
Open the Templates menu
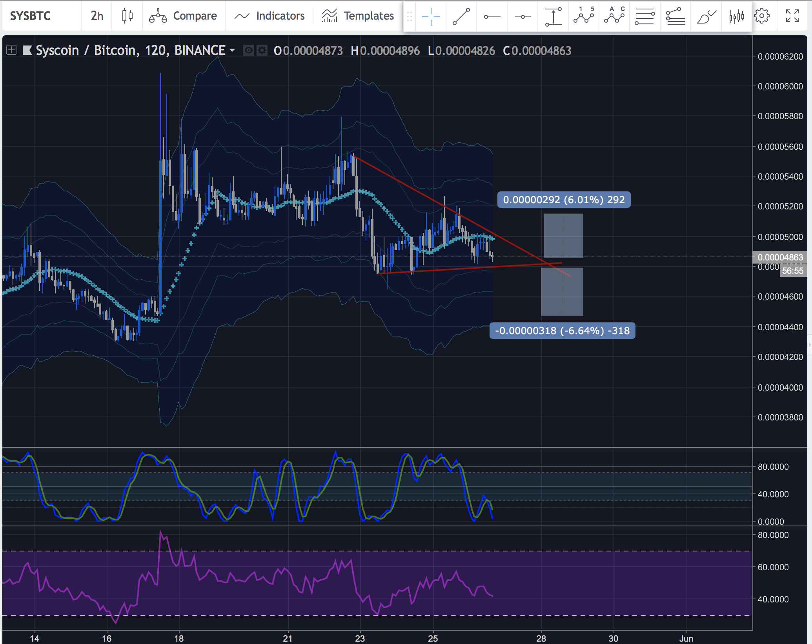point(358,16)
